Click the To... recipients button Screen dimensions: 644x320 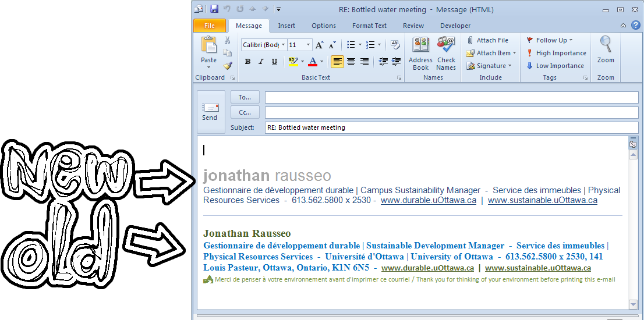pos(245,97)
